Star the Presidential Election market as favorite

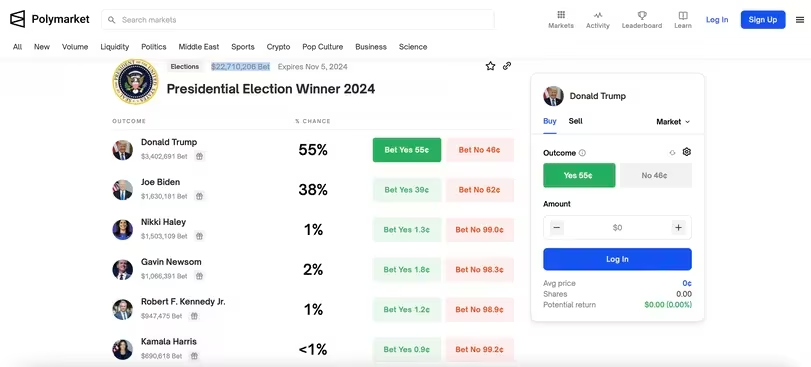(x=490, y=66)
